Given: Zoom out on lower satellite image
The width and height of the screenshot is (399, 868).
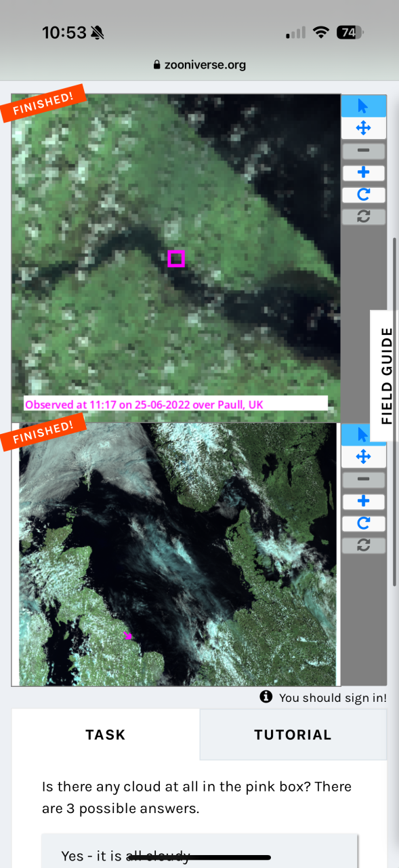Looking at the screenshot, I should (363, 479).
